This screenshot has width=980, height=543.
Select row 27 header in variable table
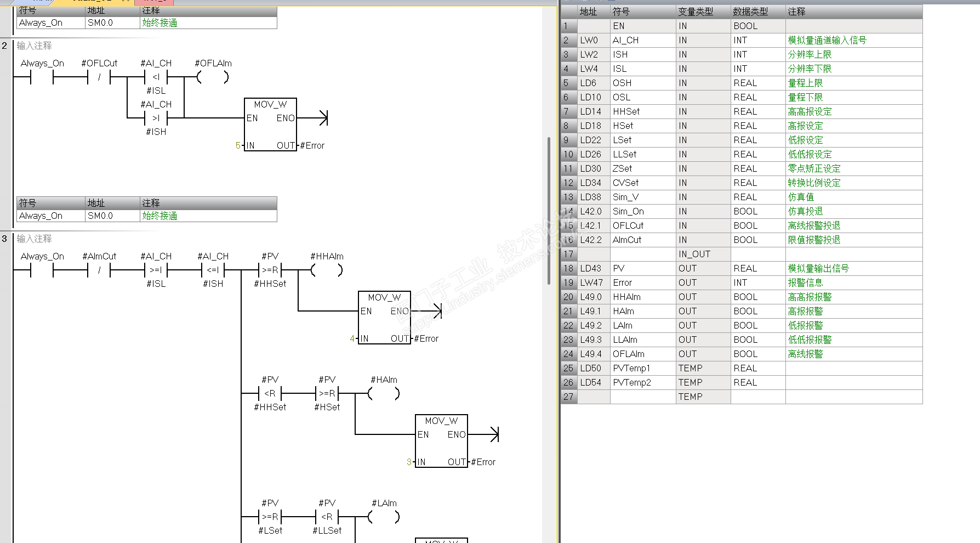coord(569,397)
